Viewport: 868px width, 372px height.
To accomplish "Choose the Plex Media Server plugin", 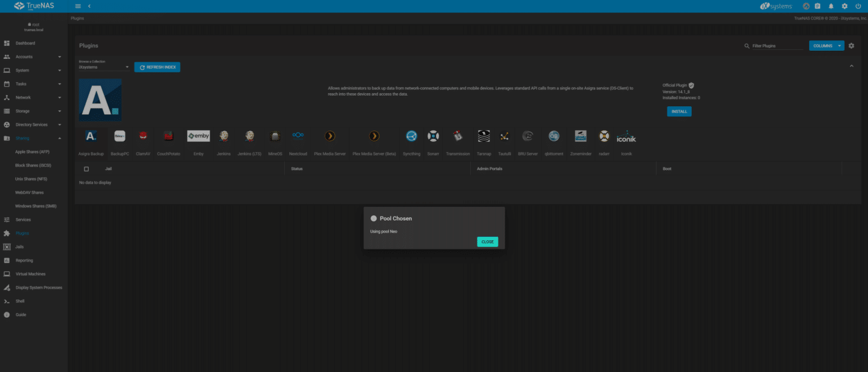I will pyautogui.click(x=329, y=136).
